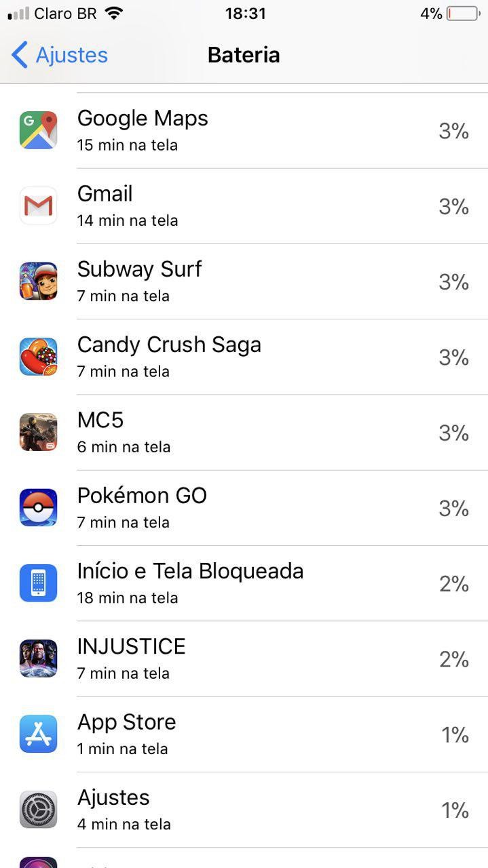Tap the INJUSTICE 2% usage value
Screen dimensions: 488x868
[453, 659]
